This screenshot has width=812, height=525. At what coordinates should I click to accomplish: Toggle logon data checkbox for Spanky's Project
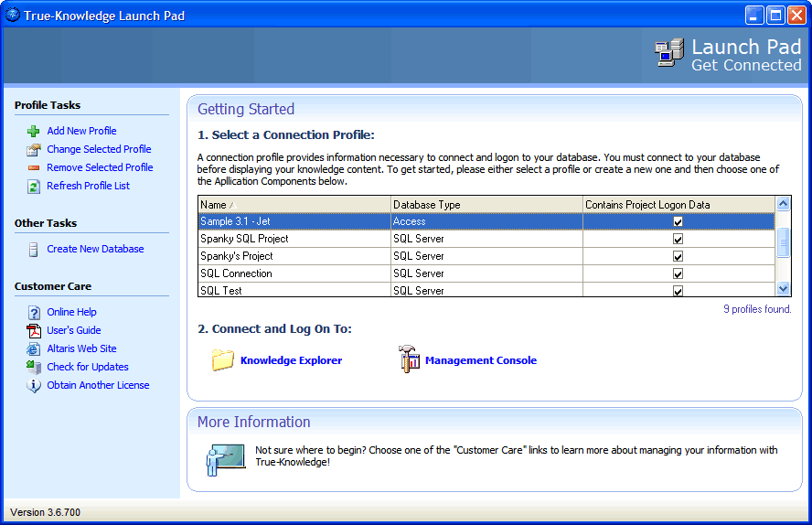[x=678, y=256]
